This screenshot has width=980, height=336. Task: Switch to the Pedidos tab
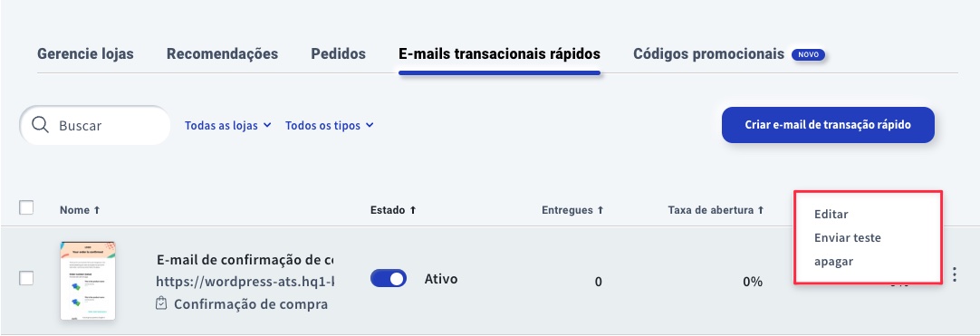(338, 53)
